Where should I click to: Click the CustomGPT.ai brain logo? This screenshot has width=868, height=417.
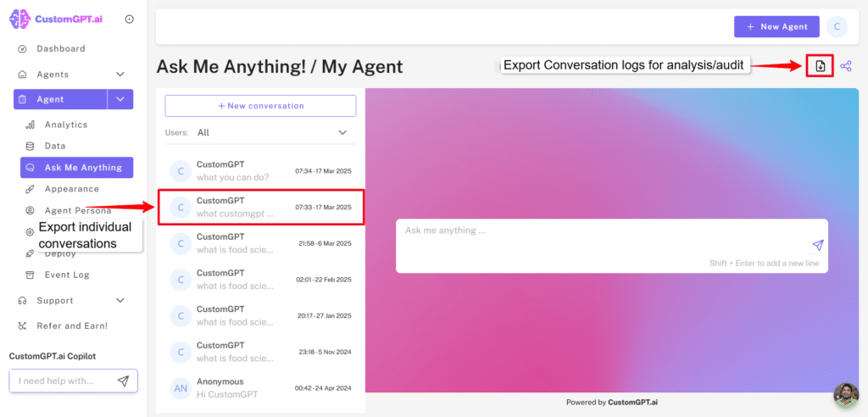point(20,19)
